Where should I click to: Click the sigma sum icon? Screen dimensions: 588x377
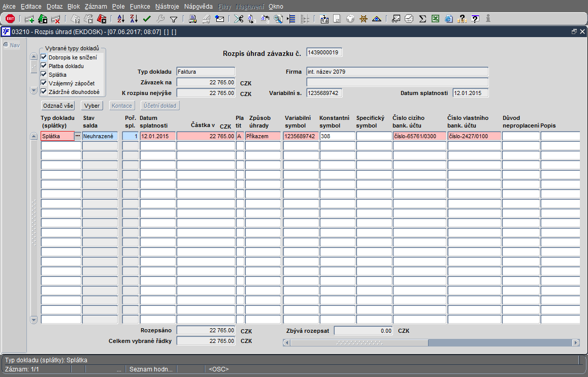(x=422, y=19)
